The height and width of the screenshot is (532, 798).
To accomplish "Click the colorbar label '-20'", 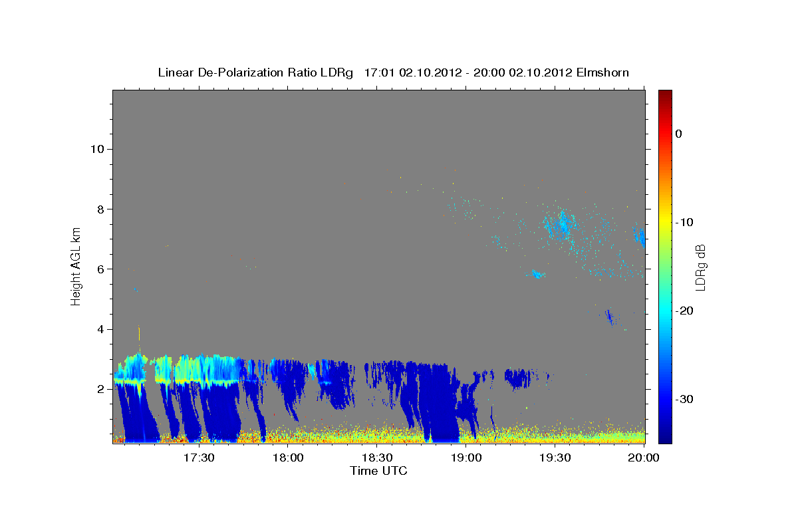I will [x=685, y=311].
